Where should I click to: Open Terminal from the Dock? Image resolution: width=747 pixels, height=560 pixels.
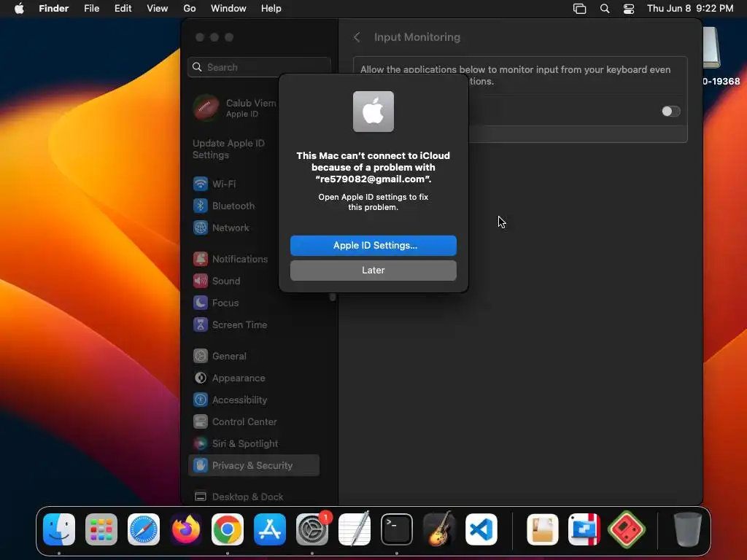click(396, 529)
